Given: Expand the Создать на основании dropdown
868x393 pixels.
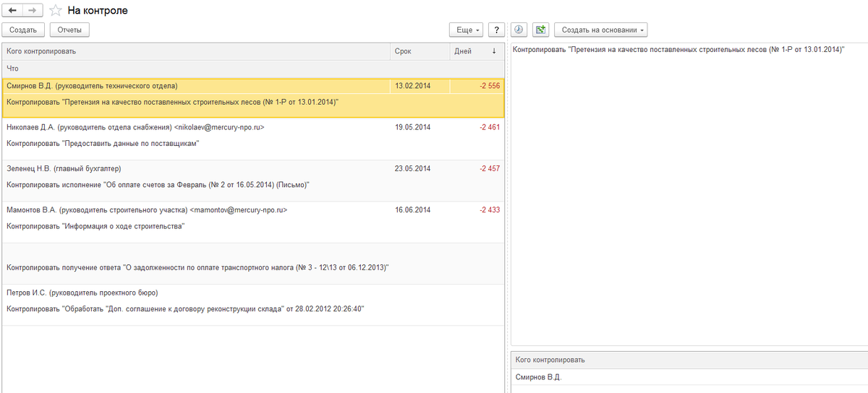Looking at the screenshot, I should (600, 30).
